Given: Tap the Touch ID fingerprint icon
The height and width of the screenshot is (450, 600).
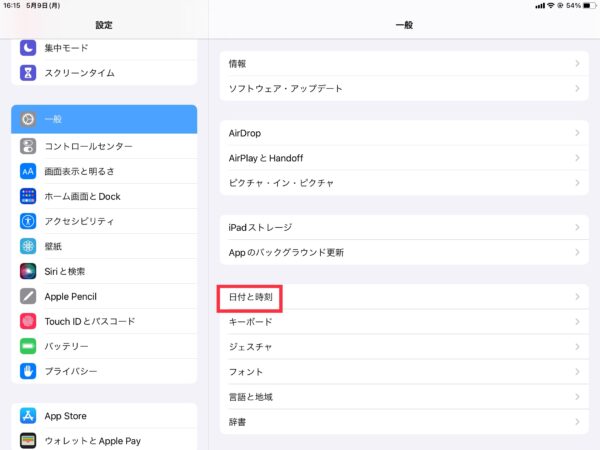Looking at the screenshot, I should coord(28,321).
